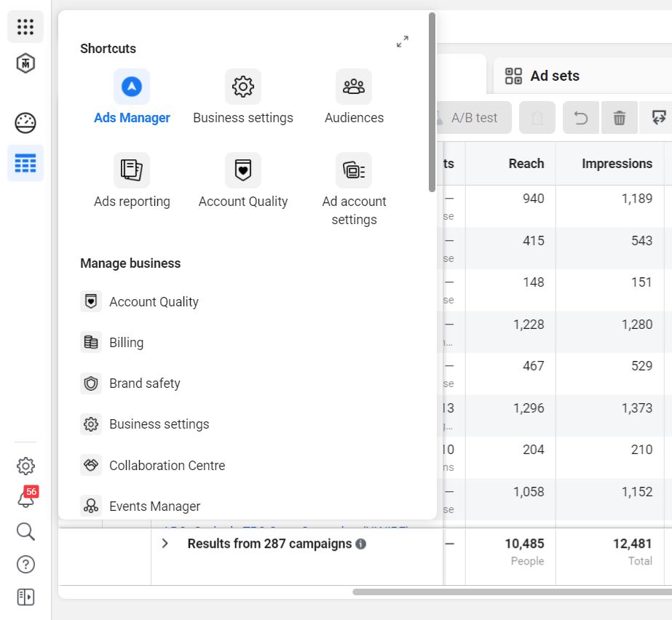Click the disabled duplicate toolbar button
The image size is (672, 620).
tap(537, 117)
